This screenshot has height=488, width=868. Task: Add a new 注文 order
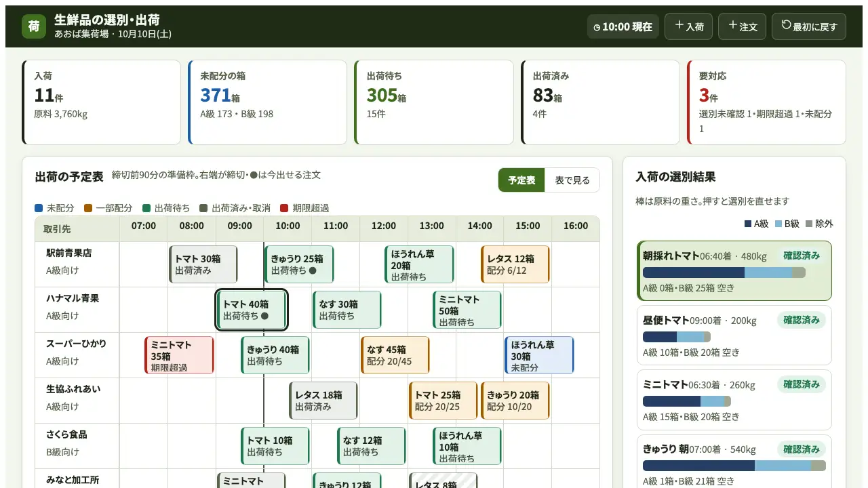tap(742, 26)
